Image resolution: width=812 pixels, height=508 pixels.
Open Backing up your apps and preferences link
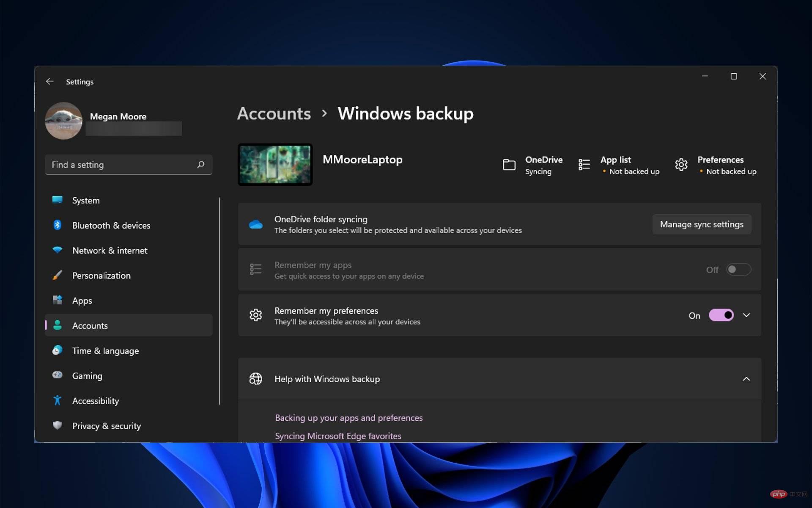pos(349,418)
